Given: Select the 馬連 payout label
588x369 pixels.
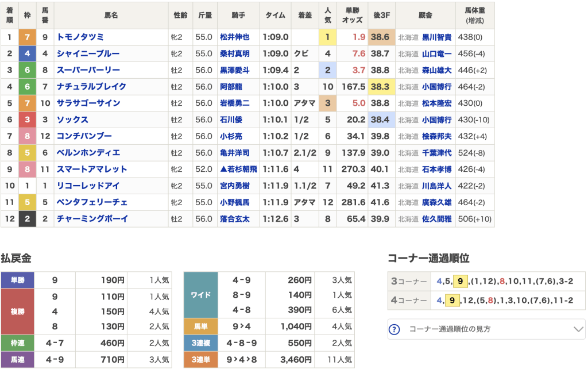Looking at the screenshot, I should 18,360.
